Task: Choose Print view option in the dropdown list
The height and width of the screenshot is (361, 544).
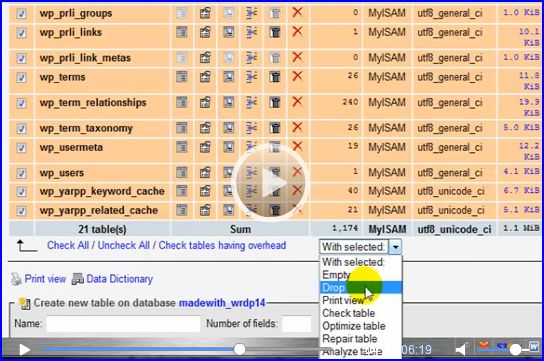Action: click(360, 300)
